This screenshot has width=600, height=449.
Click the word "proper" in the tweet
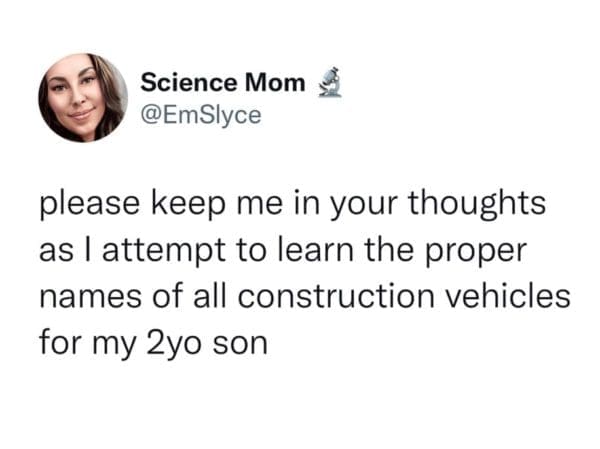(x=481, y=252)
